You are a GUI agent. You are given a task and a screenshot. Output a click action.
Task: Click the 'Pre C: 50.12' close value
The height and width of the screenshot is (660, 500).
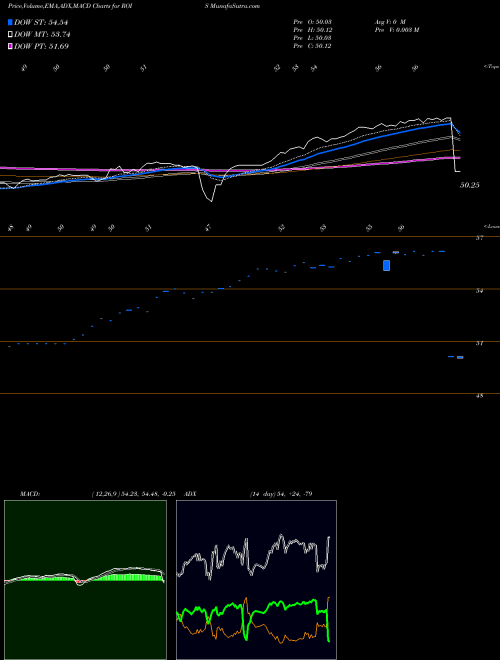312,46
